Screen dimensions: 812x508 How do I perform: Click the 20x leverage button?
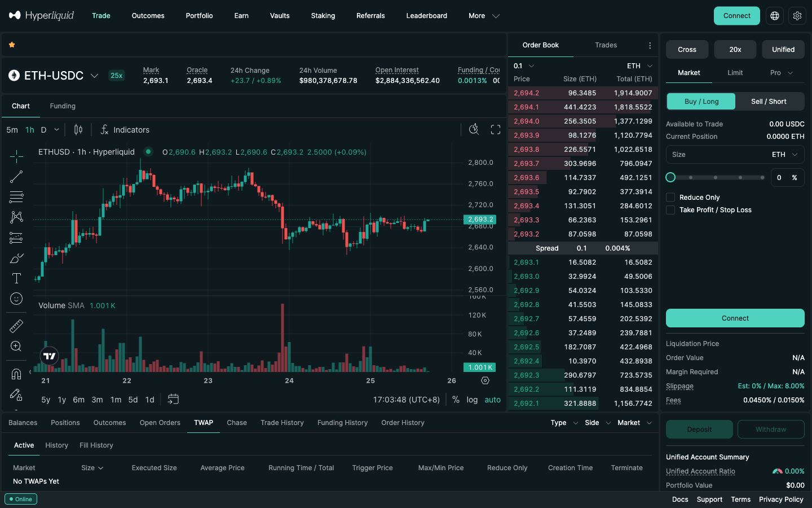[x=735, y=50]
